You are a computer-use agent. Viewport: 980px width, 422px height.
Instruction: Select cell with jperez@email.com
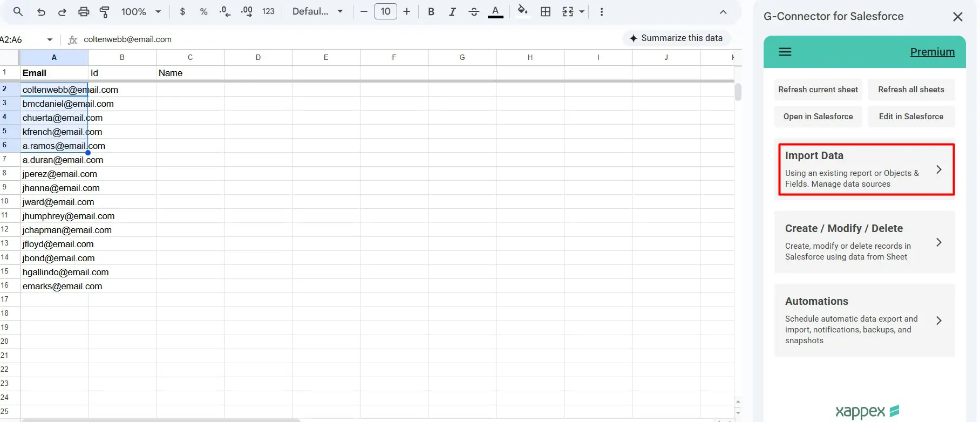point(54,174)
